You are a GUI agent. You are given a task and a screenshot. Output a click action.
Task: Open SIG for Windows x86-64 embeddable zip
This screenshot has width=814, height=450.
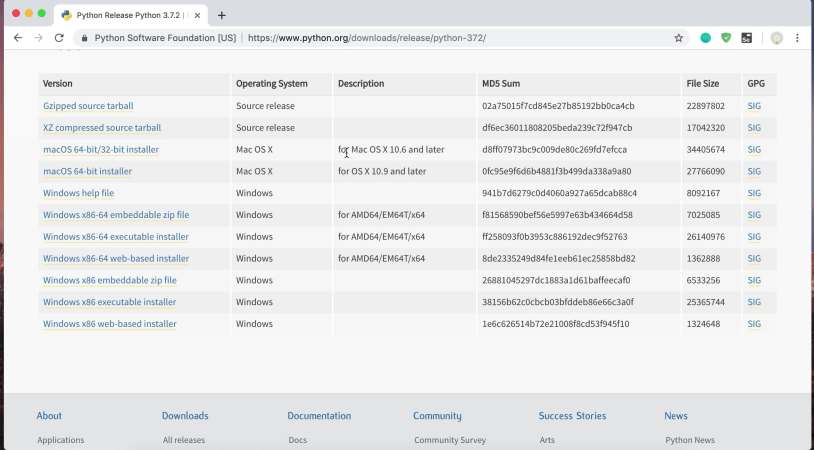pos(754,215)
